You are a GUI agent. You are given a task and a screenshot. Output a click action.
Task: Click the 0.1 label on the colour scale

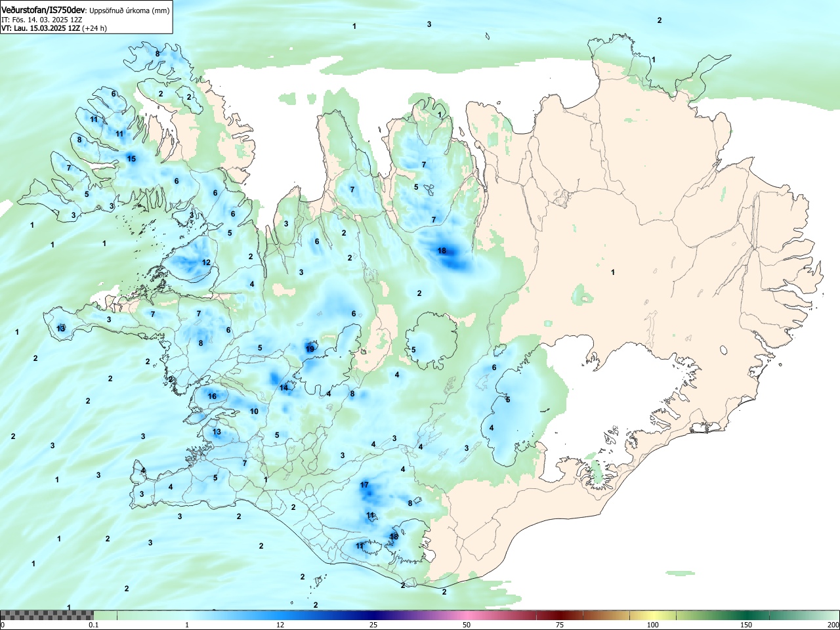[x=94, y=625]
